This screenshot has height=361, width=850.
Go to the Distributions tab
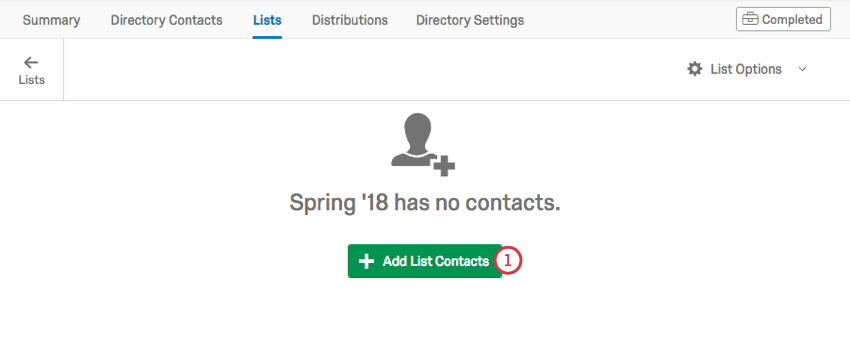(350, 20)
